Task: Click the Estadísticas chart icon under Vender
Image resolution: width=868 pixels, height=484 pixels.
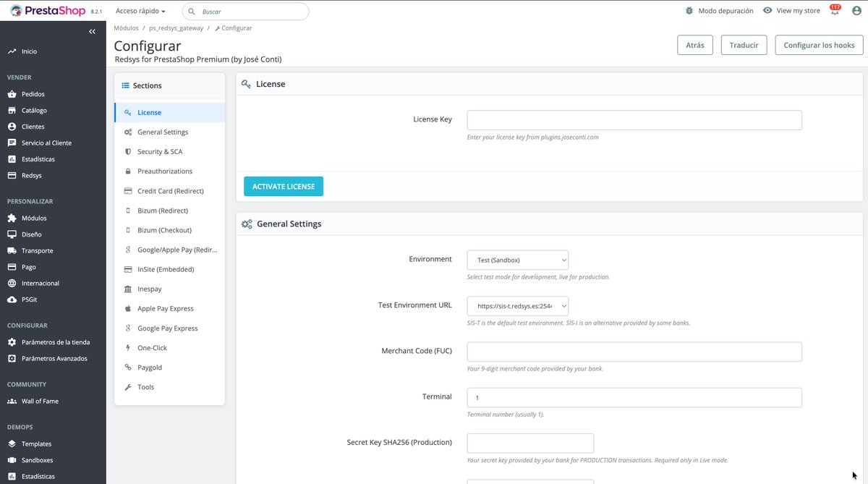Action: (12, 159)
